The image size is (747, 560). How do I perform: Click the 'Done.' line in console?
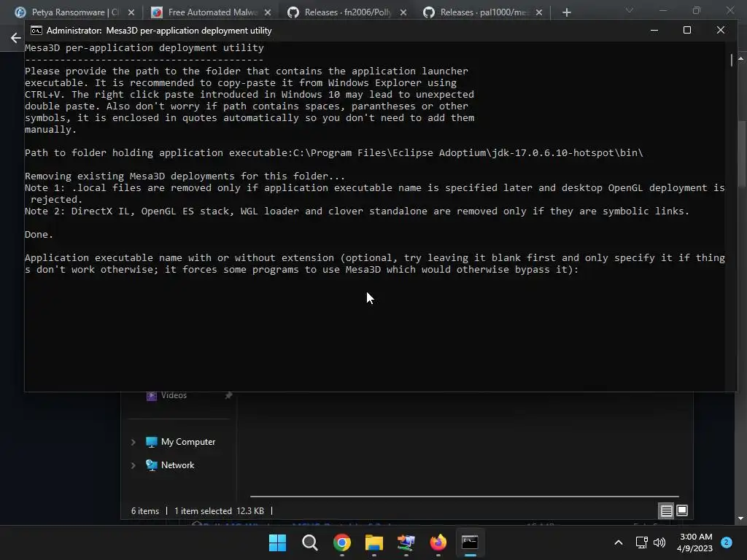[39, 234]
